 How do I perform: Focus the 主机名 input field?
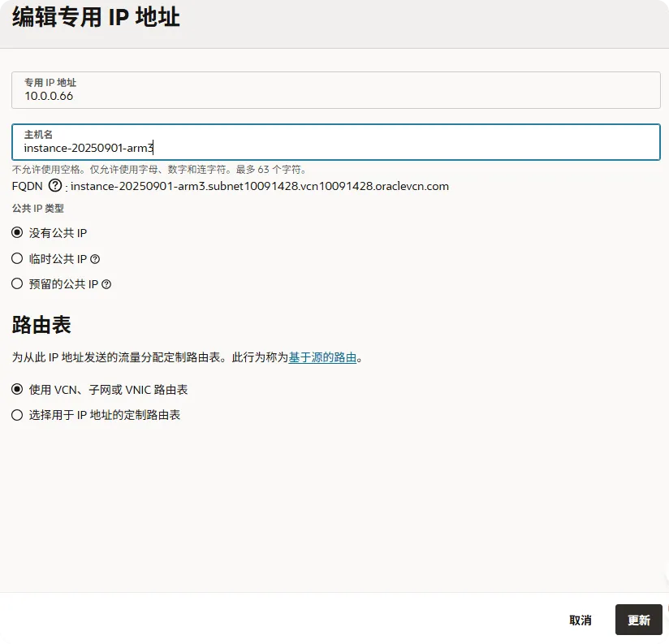(x=336, y=142)
